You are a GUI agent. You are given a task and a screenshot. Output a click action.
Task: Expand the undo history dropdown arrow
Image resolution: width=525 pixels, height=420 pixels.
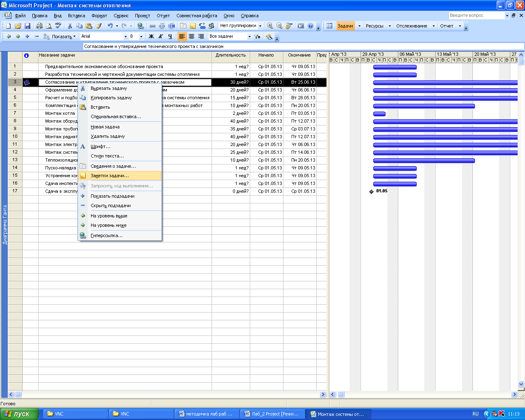(x=117, y=26)
